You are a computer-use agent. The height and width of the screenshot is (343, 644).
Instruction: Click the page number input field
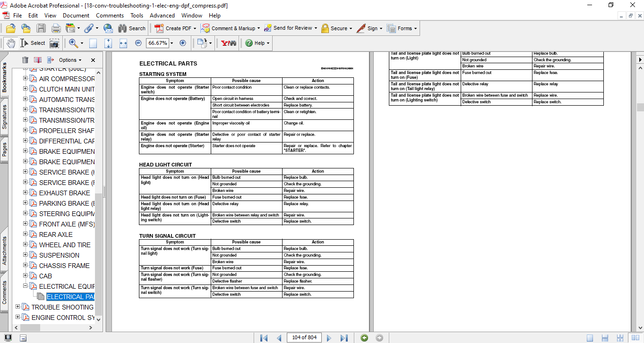304,337
